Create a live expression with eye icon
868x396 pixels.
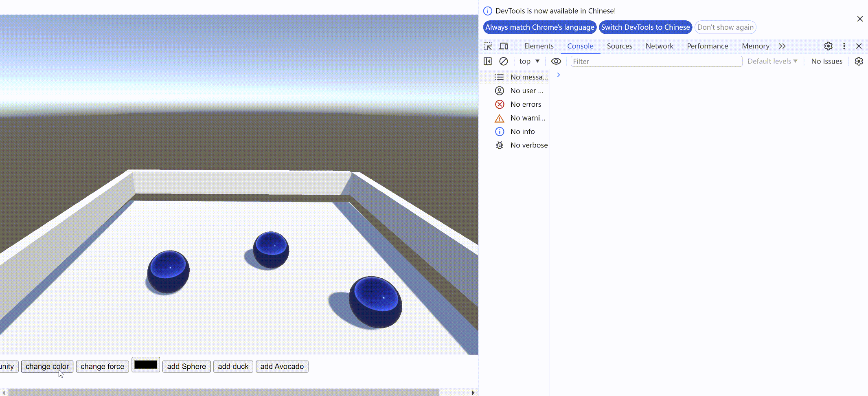point(556,61)
